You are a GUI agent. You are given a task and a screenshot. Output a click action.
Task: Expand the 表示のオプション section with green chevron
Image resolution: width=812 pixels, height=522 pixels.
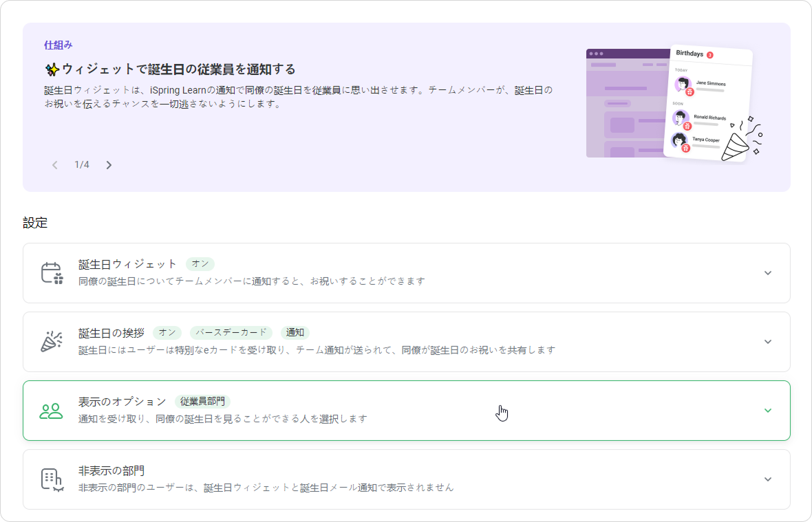click(x=768, y=411)
